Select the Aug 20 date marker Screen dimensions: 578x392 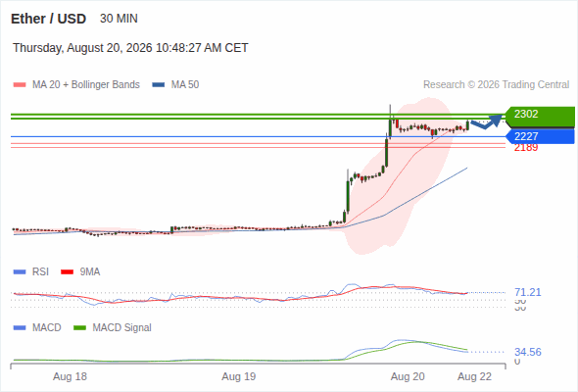coord(408,376)
